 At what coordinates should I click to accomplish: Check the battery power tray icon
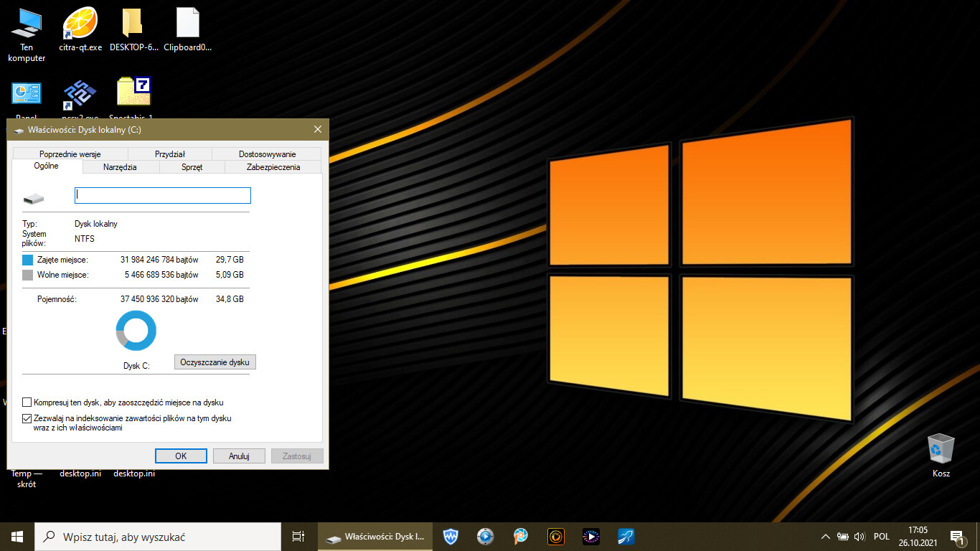point(843,537)
